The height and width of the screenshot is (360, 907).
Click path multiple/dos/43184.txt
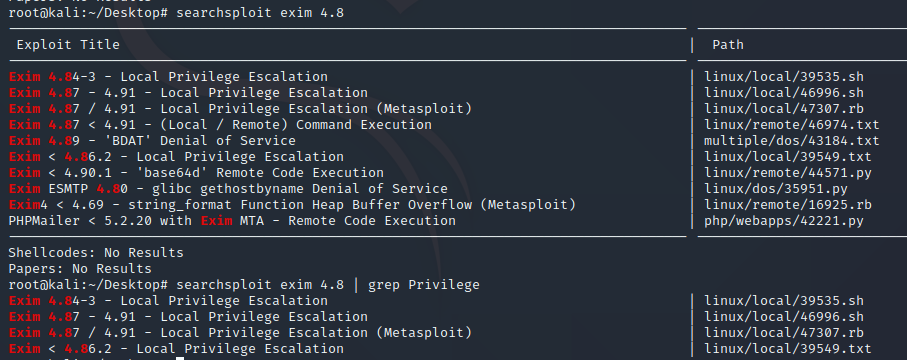[x=791, y=141]
